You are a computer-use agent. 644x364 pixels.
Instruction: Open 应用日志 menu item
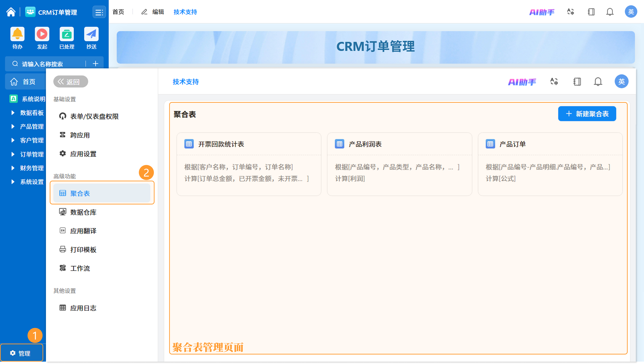[102, 308]
